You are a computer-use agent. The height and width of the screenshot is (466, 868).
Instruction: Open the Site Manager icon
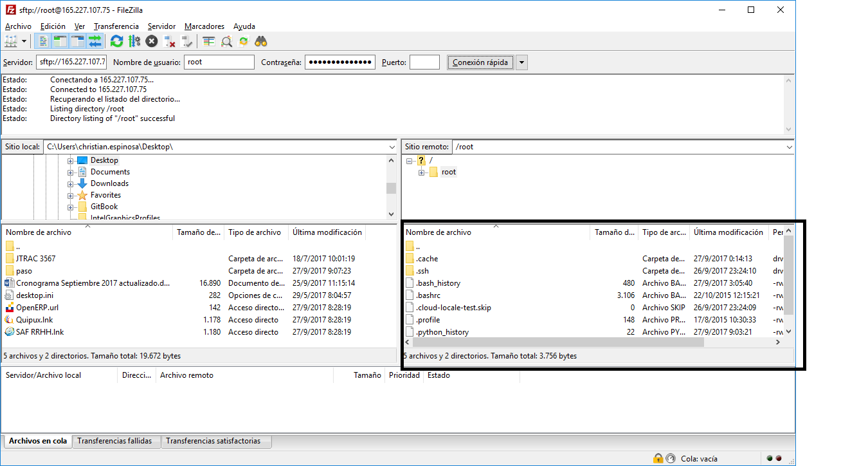click(11, 41)
